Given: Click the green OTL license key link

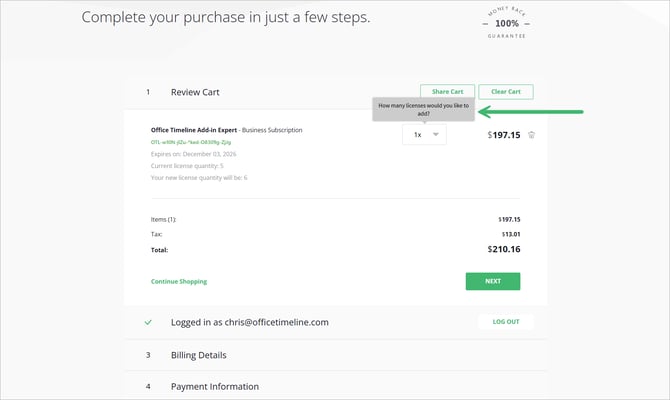Looking at the screenshot, I should [194, 143].
